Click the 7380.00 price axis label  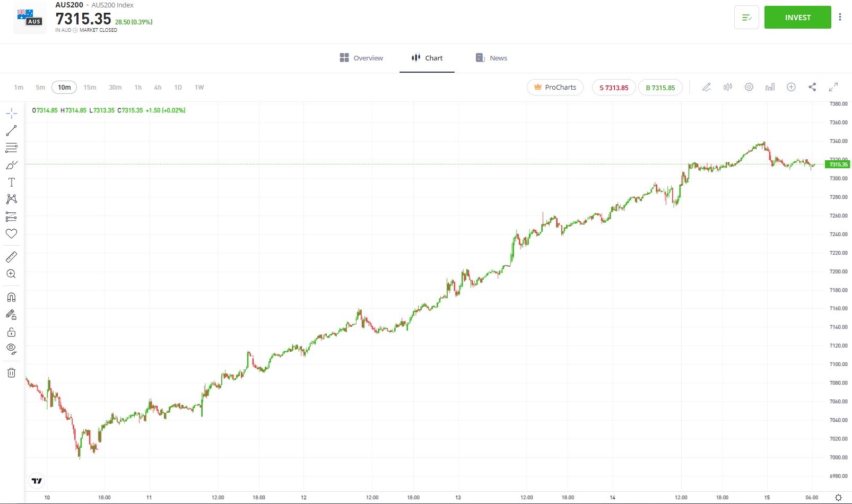click(839, 104)
